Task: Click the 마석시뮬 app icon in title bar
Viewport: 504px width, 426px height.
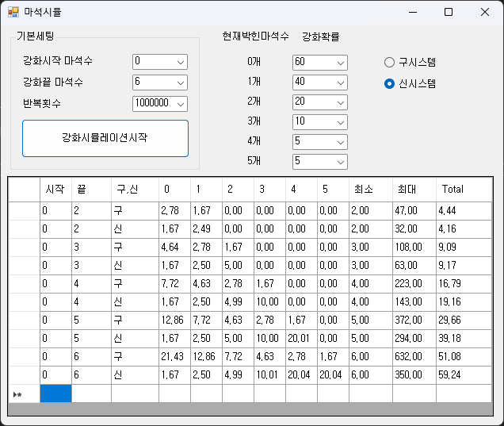Action: [13, 12]
